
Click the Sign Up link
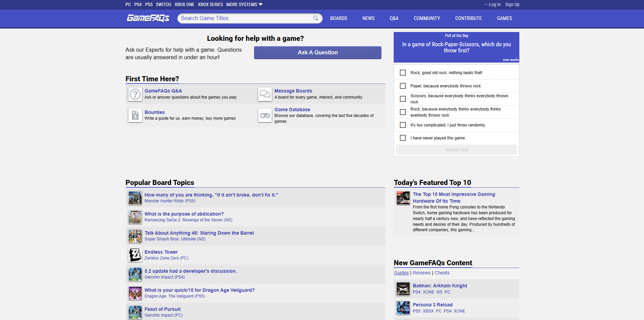click(x=512, y=4)
